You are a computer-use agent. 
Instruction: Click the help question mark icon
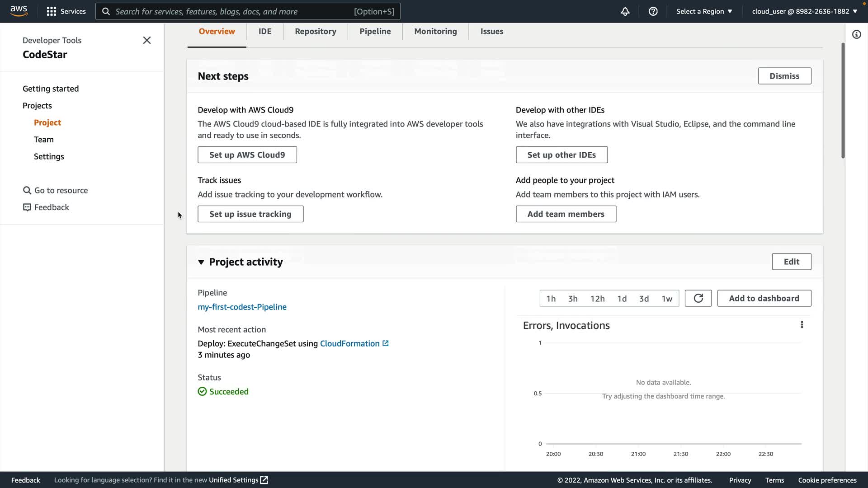(x=653, y=11)
